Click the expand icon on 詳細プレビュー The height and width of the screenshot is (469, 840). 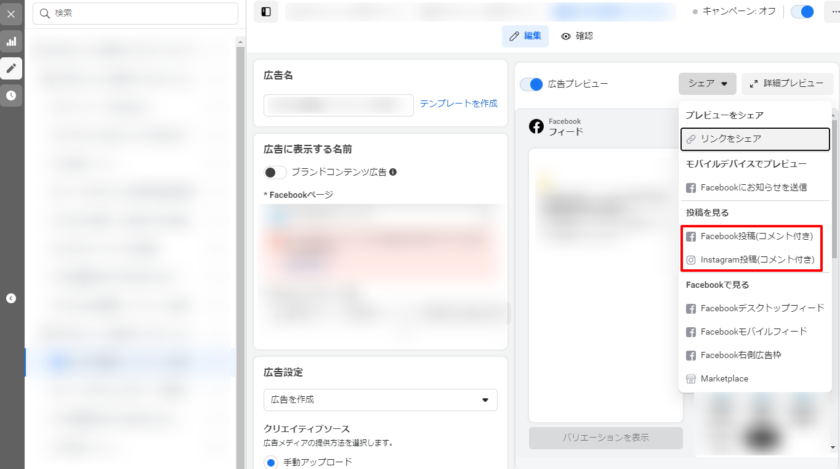pyautogui.click(x=753, y=84)
